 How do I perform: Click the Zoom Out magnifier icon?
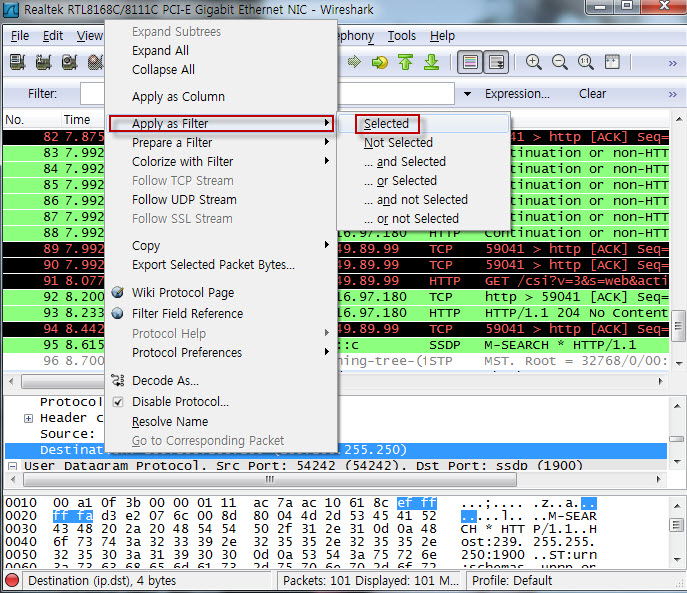(560, 62)
